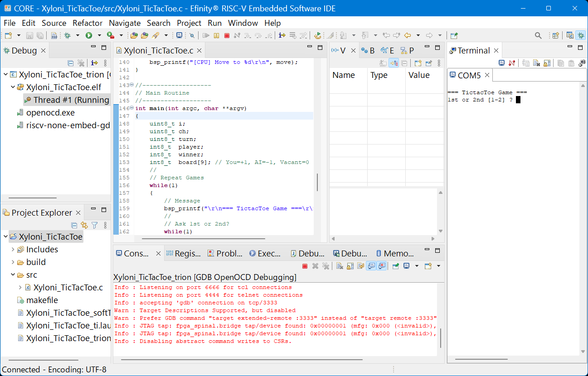This screenshot has height=376, width=588.
Task: Open a new terminal in Terminal view
Action: point(501,63)
